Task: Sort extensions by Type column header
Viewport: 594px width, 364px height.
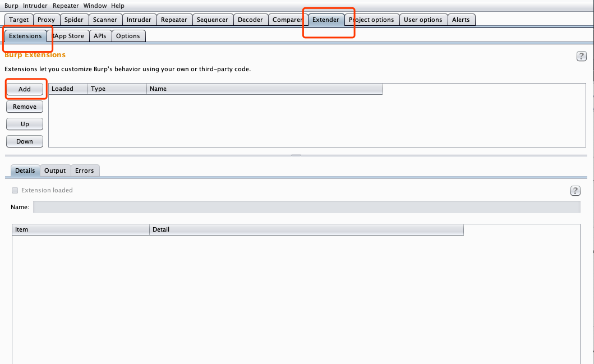Action: tap(117, 89)
